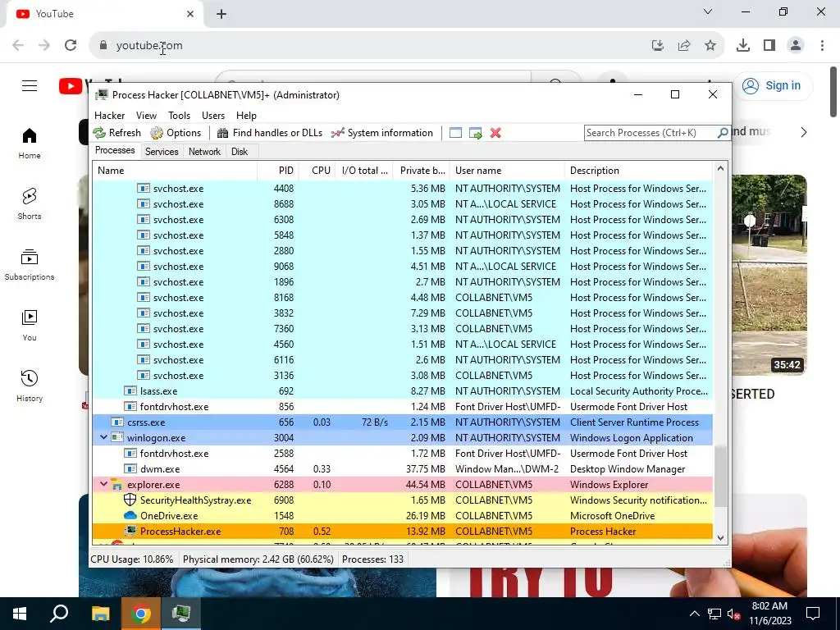
Task: Sort by User name column header
Action: (507, 171)
